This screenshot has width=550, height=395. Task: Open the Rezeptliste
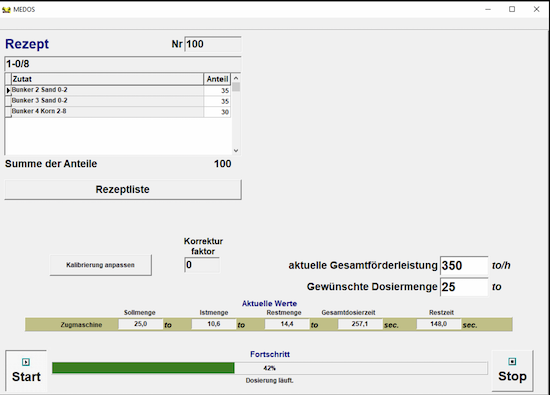click(x=123, y=189)
